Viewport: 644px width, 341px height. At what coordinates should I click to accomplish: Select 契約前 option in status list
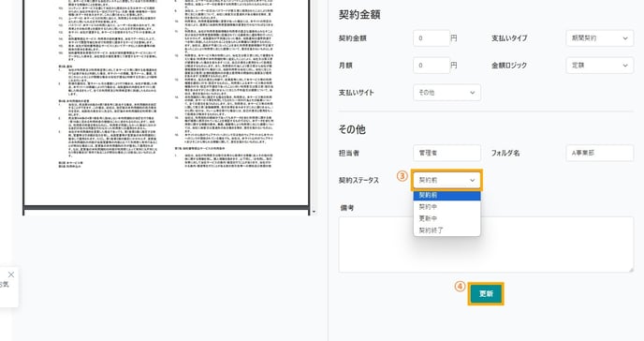coord(446,196)
